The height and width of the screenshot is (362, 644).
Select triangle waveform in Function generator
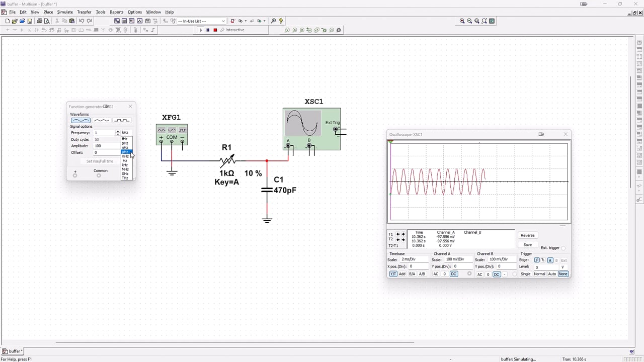(101, 120)
